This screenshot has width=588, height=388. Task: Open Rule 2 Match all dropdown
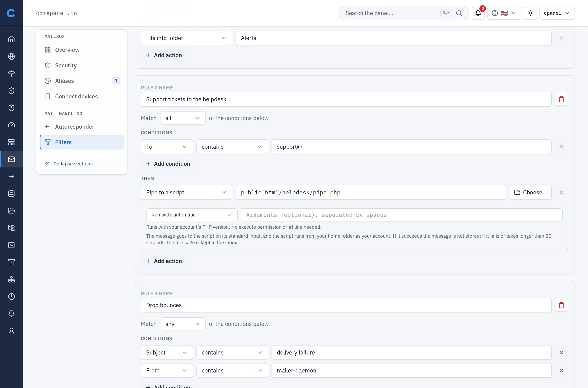(x=183, y=118)
